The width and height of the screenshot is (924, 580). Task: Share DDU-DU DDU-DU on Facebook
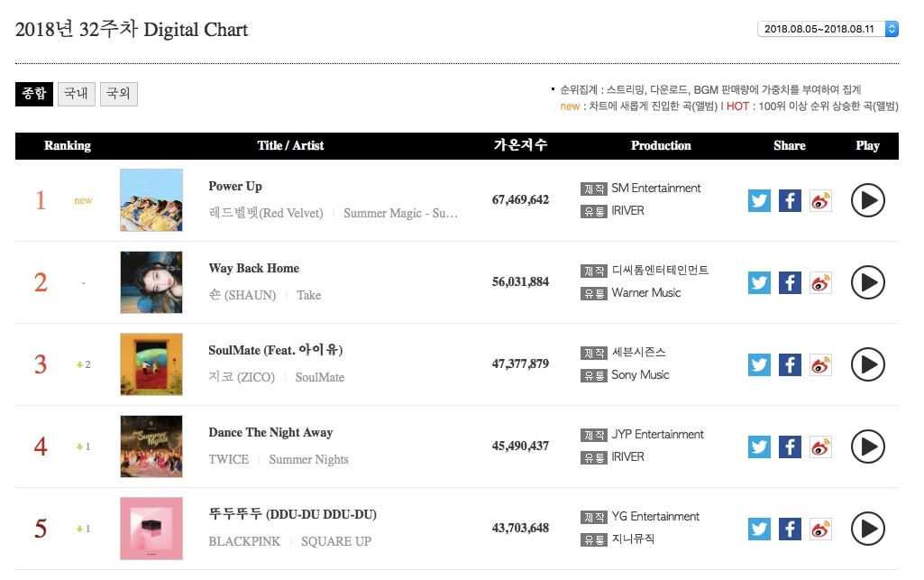point(790,529)
